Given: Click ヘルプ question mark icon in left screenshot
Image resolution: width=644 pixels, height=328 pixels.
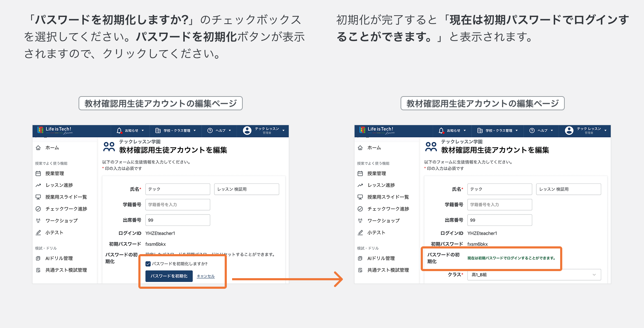Looking at the screenshot, I should [x=210, y=131].
